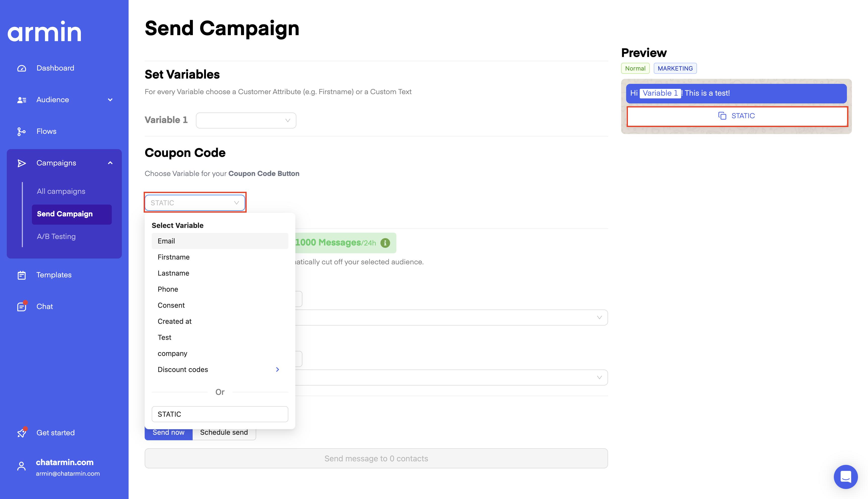Click the Get started rocket icon

[x=22, y=433]
